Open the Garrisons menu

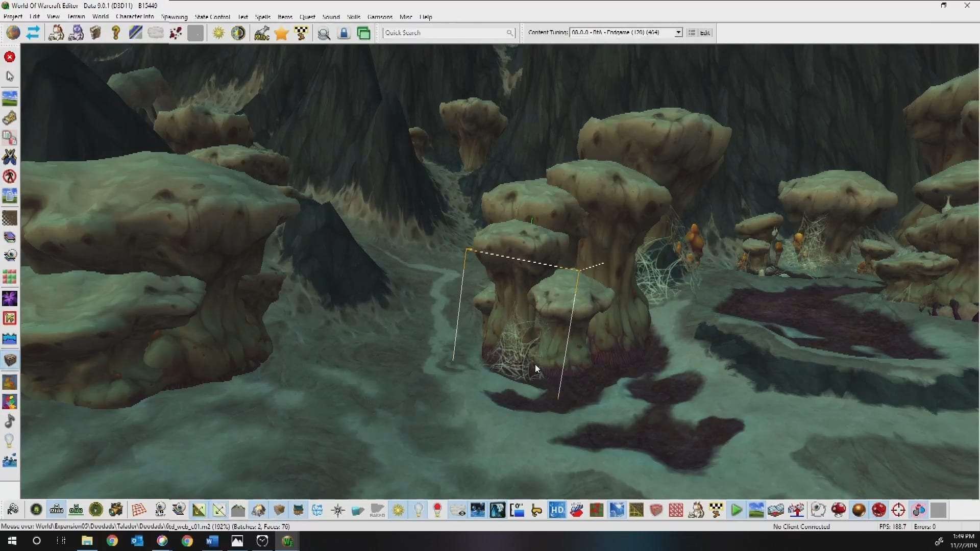point(380,17)
